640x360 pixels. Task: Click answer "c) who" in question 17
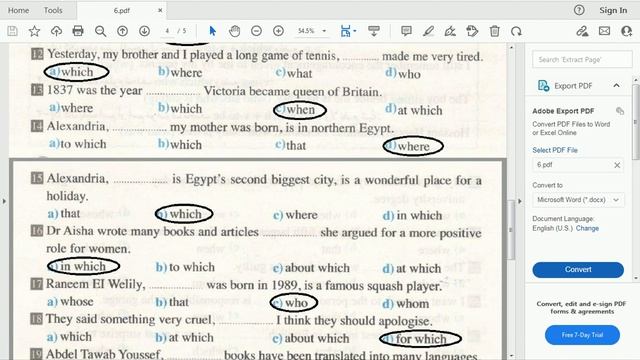pyautogui.click(x=293, y=303)
